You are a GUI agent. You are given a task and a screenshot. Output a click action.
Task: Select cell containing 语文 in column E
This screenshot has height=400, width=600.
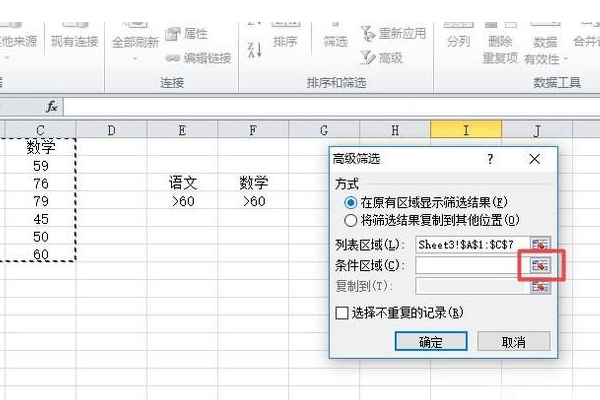(x=182, y=183)
